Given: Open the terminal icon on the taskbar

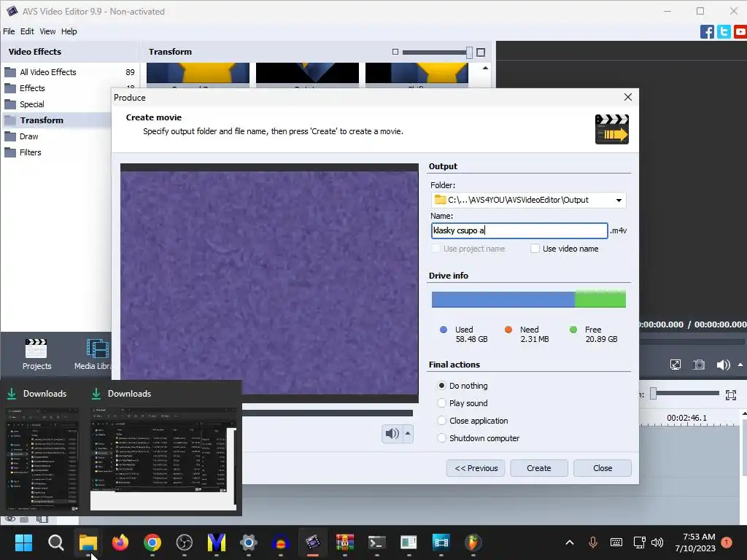Looking at the screenshot, I should point(377,542).
